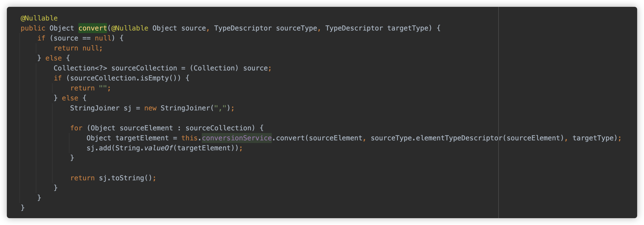
Task: Click the sourceType parameter in method signature
Action: tap(296, 28)
